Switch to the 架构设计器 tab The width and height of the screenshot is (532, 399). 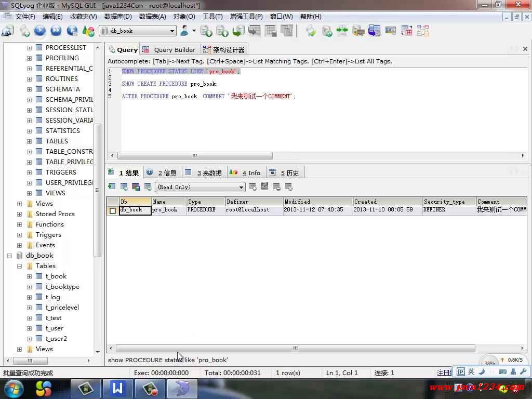224,49
